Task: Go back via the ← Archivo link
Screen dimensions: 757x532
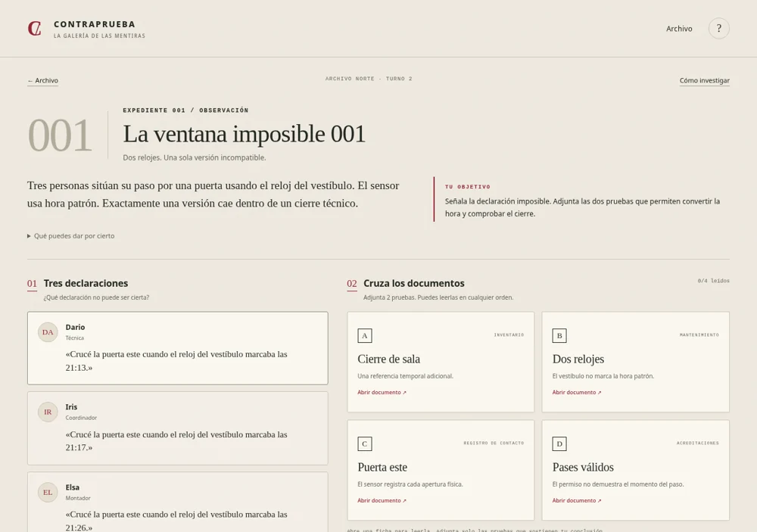Action: tap(43, 81)
